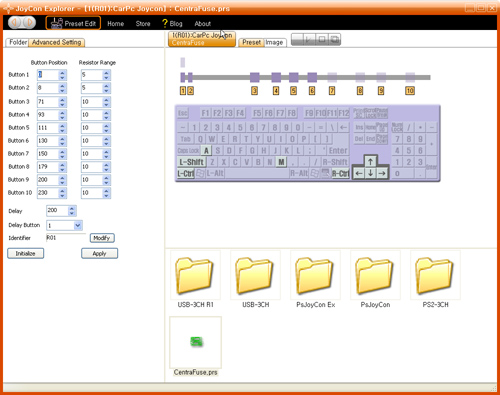Click the second toolbar button with check mark
500x395 pixels.
[309, 39]
